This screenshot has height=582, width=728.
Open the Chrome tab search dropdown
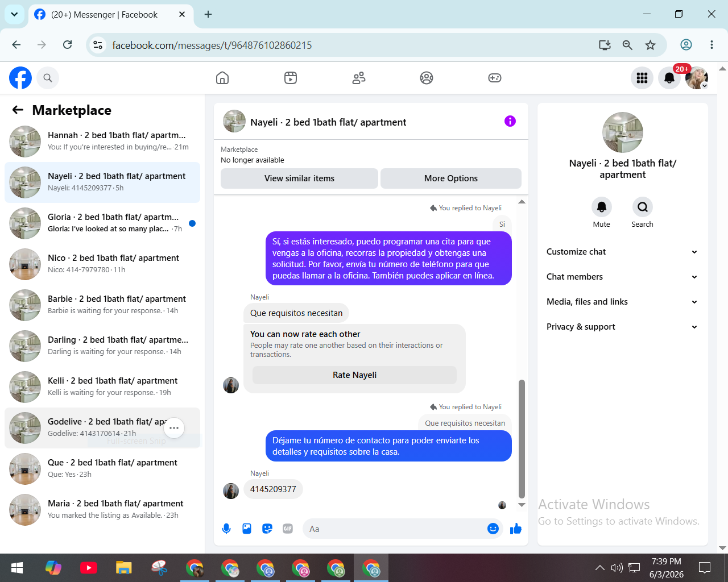(x=14, y=14)
